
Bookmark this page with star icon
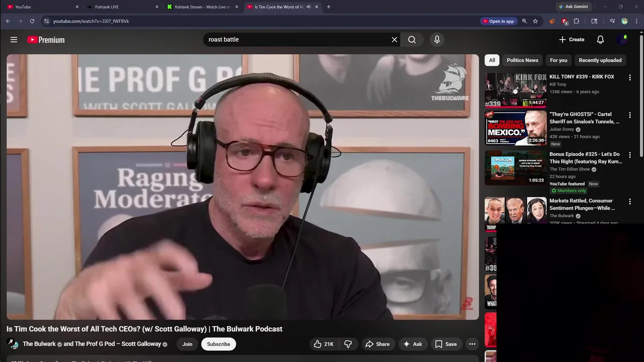coord(535,21)
